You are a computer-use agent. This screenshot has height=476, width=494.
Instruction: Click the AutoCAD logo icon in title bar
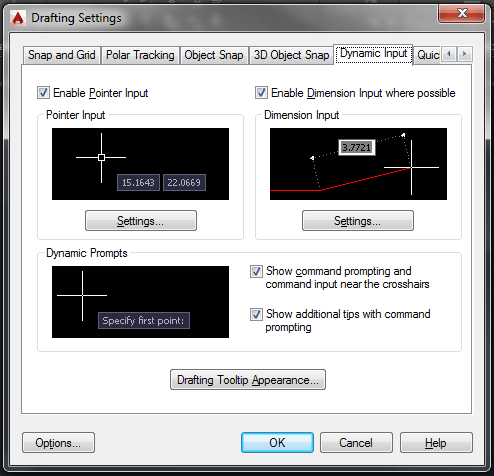point(18,18)
